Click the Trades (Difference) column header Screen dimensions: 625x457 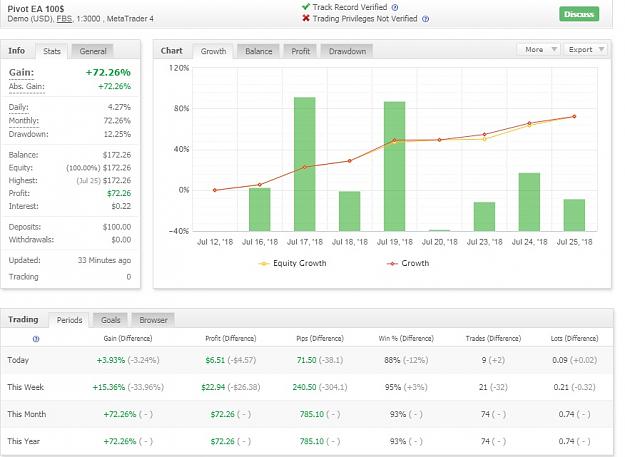(x=493, y=338)
